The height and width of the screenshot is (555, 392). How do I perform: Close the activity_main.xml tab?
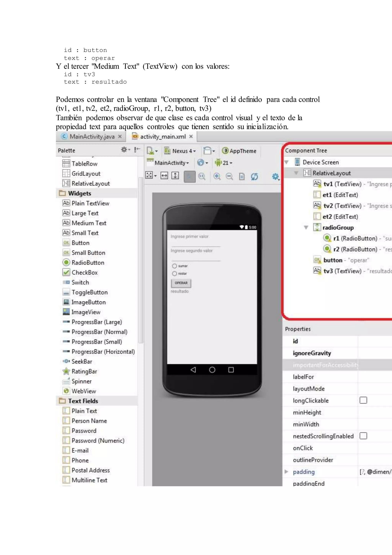click(x=191, y=137)
